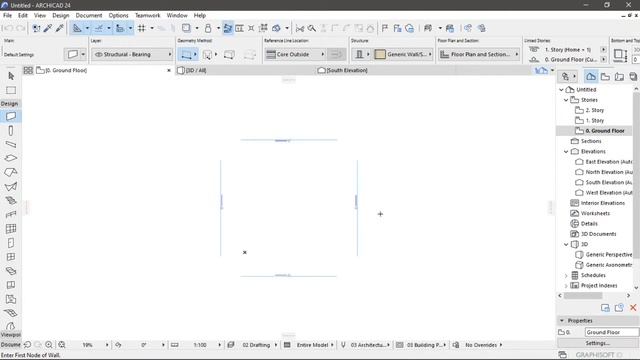Select the Roof tool in toolbox
This screenshot has width=640, height=360.
click(11, 172)
